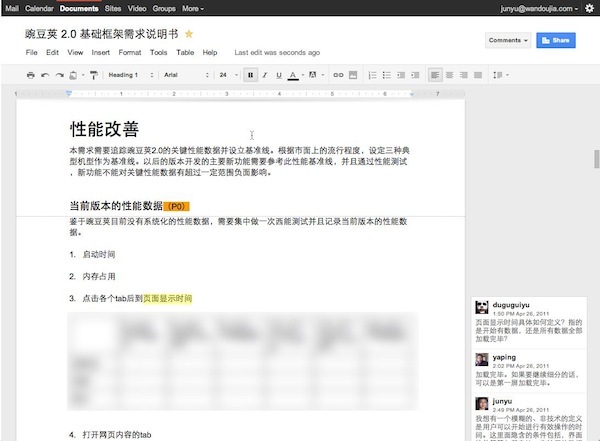Undo the last edit
The width and height of the screenshot is (600, 441).
click(x=46, y=75)
